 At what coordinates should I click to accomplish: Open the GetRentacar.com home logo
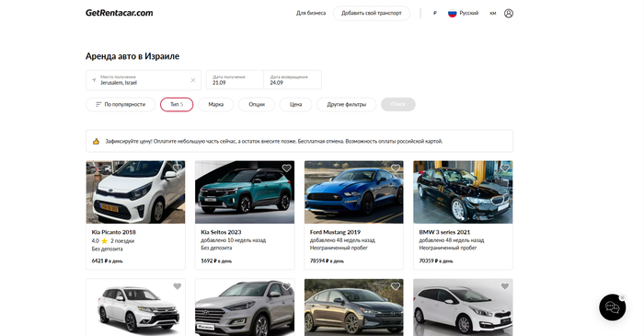click(x=119, y=13)
